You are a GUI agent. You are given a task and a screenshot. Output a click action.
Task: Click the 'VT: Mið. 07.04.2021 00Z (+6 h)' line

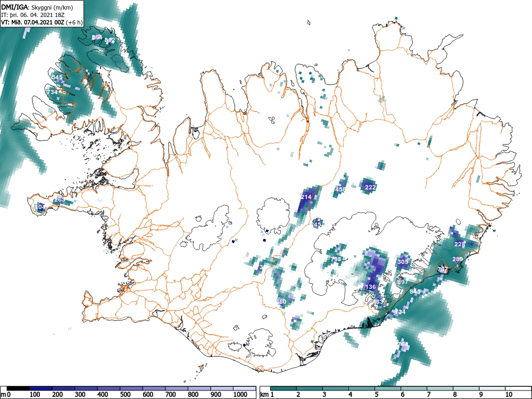[41, 22]
